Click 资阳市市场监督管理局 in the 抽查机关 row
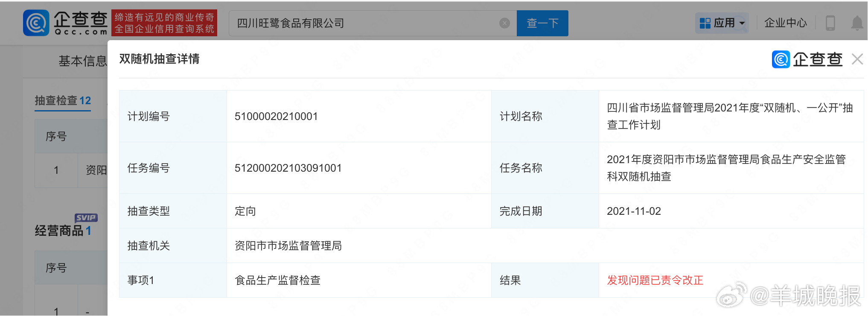The width and height of the screenshot is (868, 316). pos(288,246)
